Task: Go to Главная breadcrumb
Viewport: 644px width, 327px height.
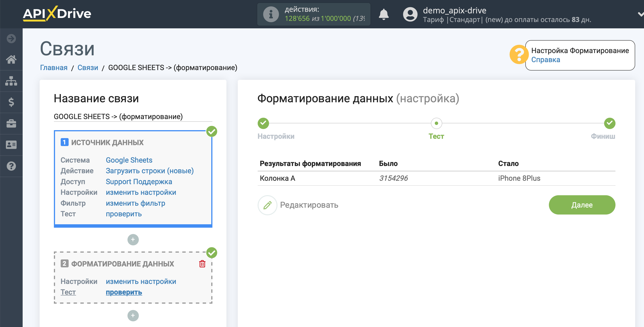Action: point(54,68)
